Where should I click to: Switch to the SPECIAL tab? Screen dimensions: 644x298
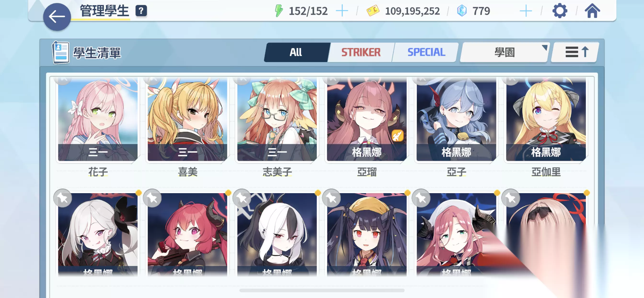tap(426, 52)
